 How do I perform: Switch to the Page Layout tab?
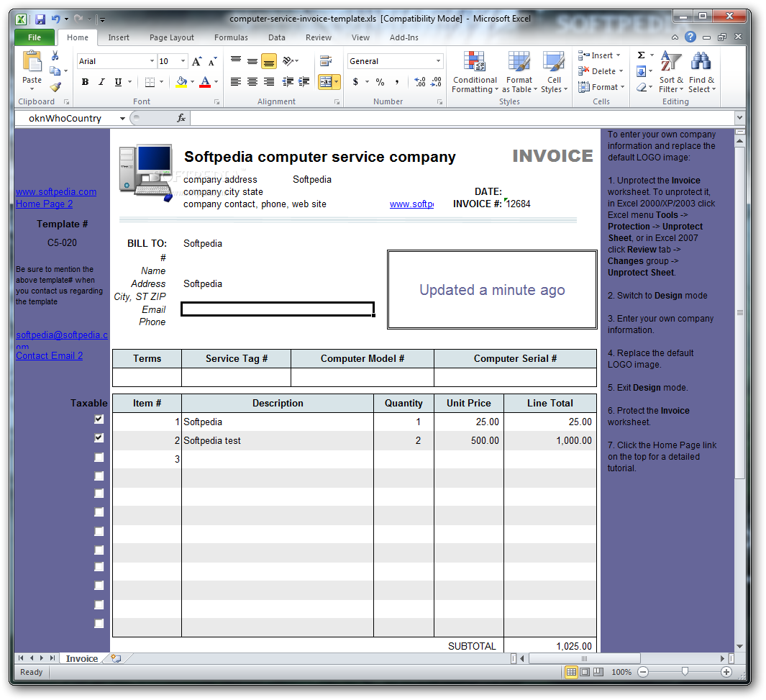(171, 37)
